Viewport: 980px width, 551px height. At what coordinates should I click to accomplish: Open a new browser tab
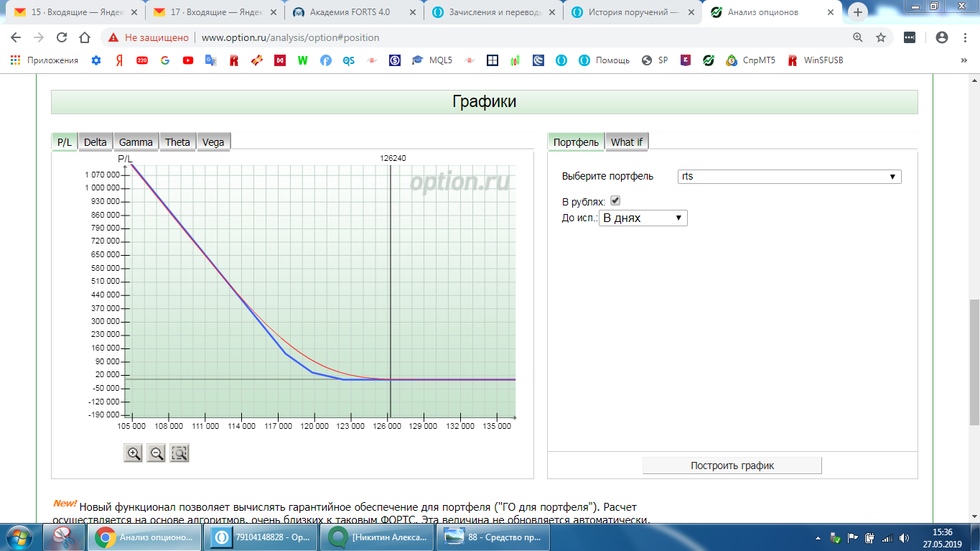[x=857, y=12]
